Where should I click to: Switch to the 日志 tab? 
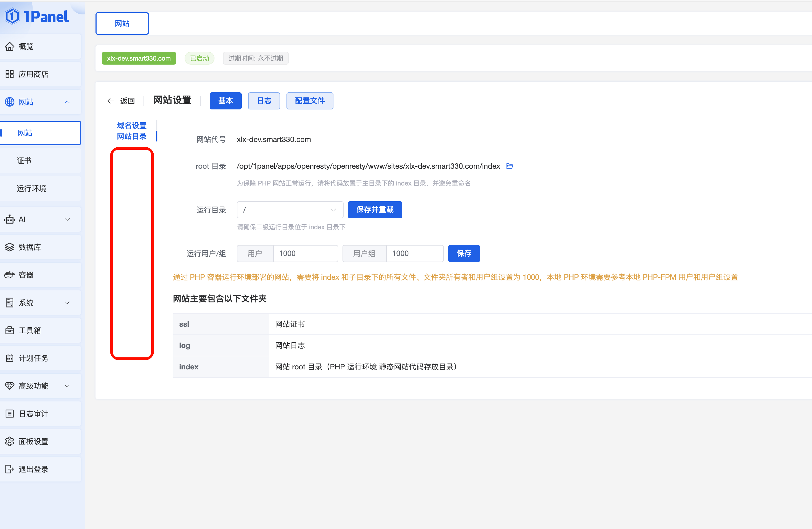point(264,101)
